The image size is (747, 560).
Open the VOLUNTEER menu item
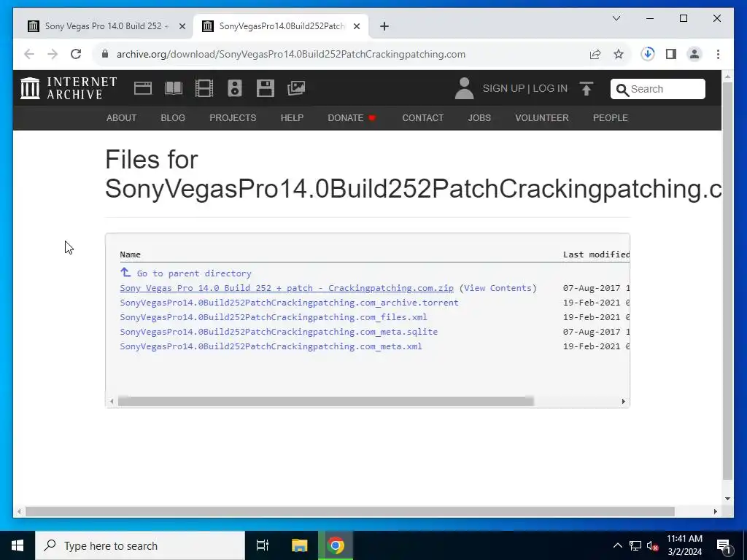point(542,117)
